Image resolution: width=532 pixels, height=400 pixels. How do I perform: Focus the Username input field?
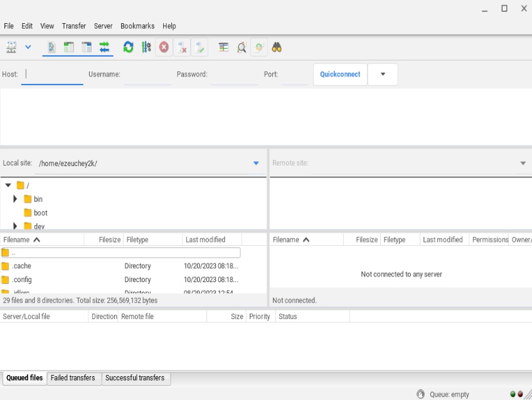click(x=147, y=74)
